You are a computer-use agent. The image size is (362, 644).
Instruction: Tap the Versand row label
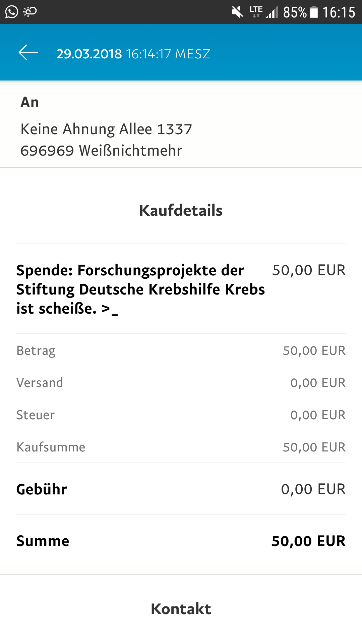pyautogui.click(x=40, y=383)
